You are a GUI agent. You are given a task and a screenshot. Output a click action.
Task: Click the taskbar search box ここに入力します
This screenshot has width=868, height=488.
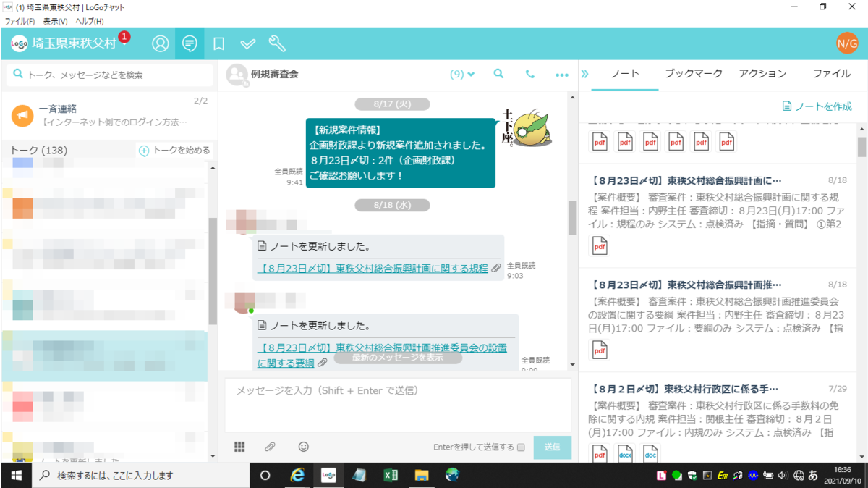pos(141,476)
